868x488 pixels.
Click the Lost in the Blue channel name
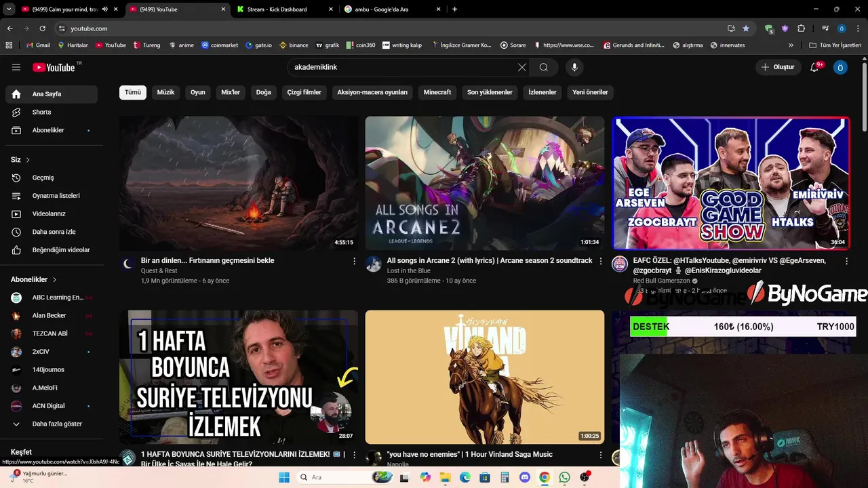point(409,271)
